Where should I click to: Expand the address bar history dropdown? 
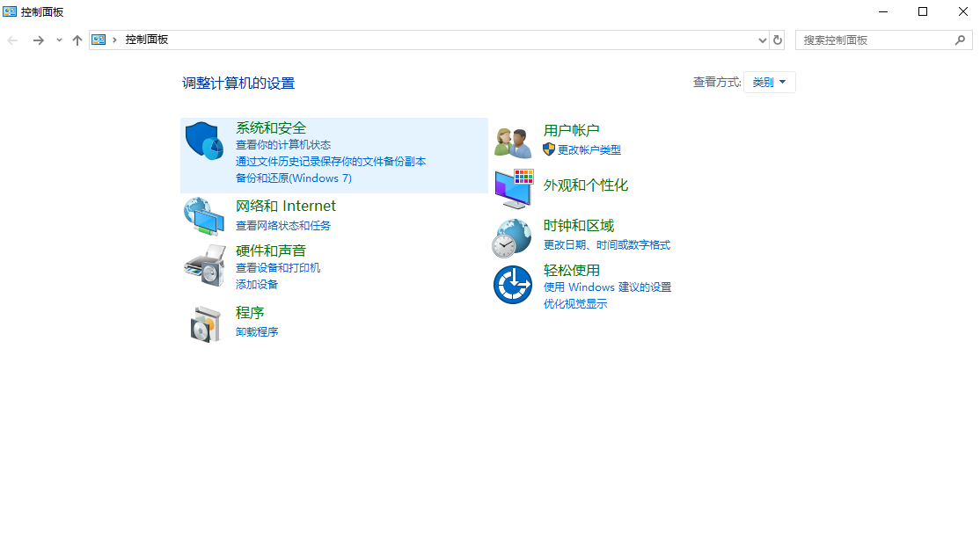coord(762,40)
